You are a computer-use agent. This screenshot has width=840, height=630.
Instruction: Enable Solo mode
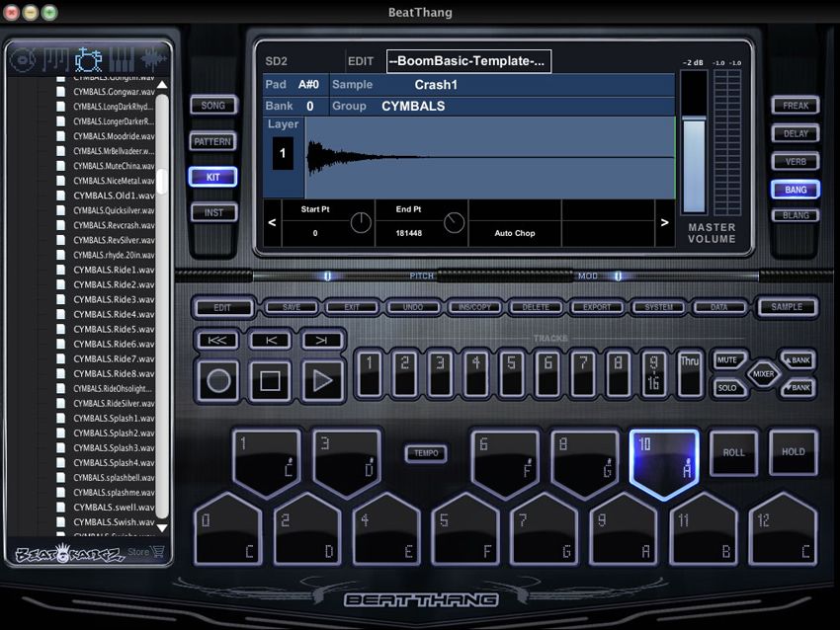coord(726,387)
